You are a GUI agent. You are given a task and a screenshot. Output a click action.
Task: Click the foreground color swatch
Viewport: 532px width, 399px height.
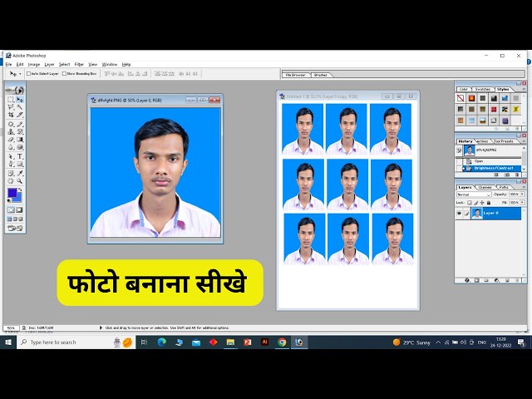[x=12, y=193]
